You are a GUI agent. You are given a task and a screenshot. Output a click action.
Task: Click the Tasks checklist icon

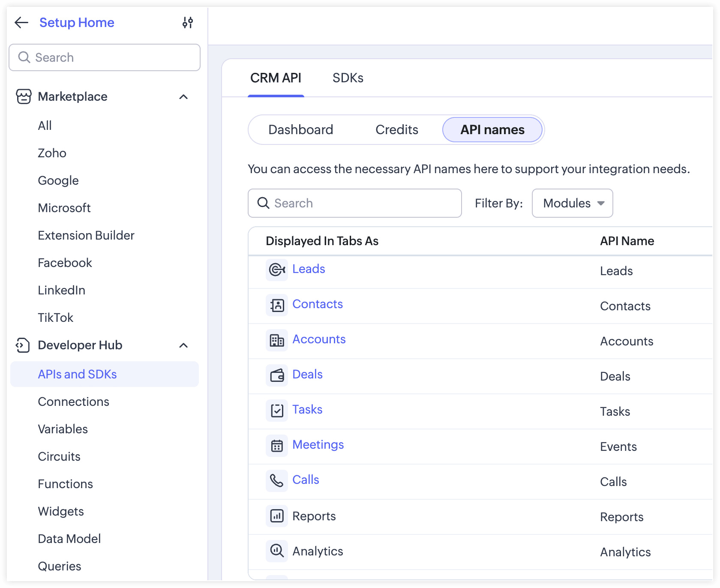click(277, 411)
